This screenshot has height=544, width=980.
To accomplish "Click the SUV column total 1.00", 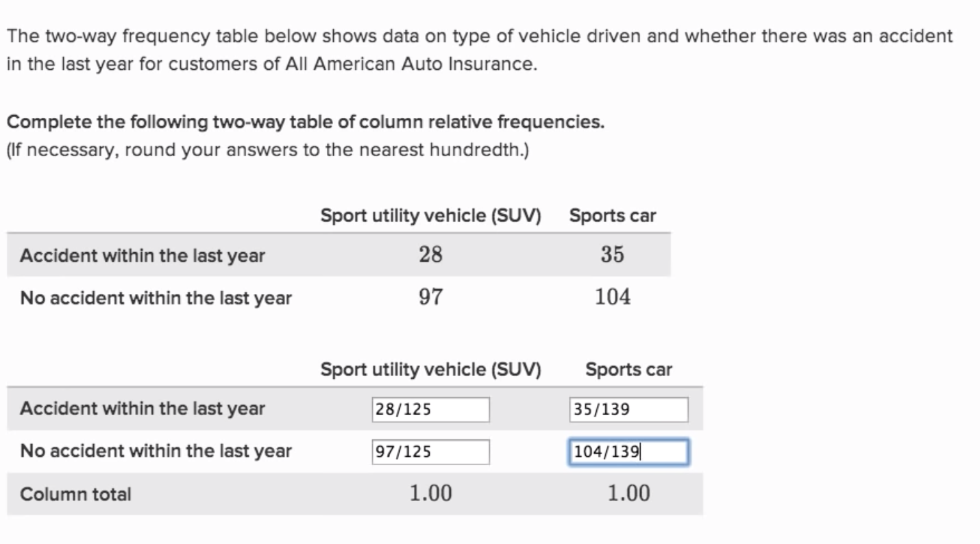I will [x=431, y=493].
